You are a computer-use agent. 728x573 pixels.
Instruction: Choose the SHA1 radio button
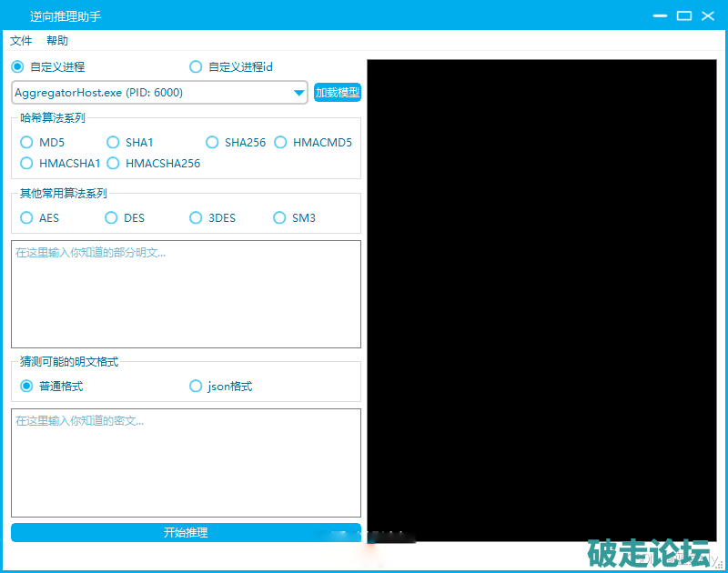(x=114, y=143)
